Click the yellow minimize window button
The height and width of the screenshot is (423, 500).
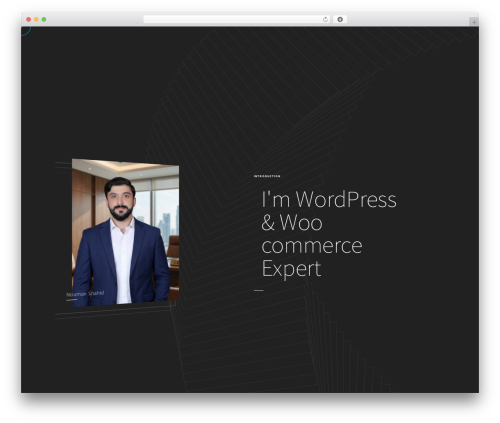36,19
